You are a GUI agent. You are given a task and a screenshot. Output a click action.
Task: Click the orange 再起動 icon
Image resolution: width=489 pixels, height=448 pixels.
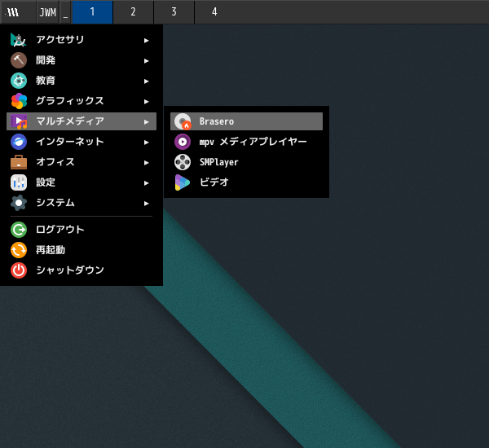(x=19, y=250)
